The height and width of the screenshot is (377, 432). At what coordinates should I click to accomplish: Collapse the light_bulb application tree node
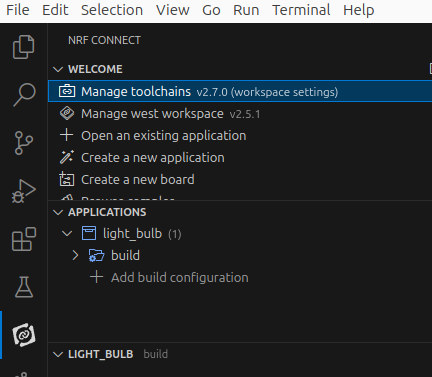point(67,234)
